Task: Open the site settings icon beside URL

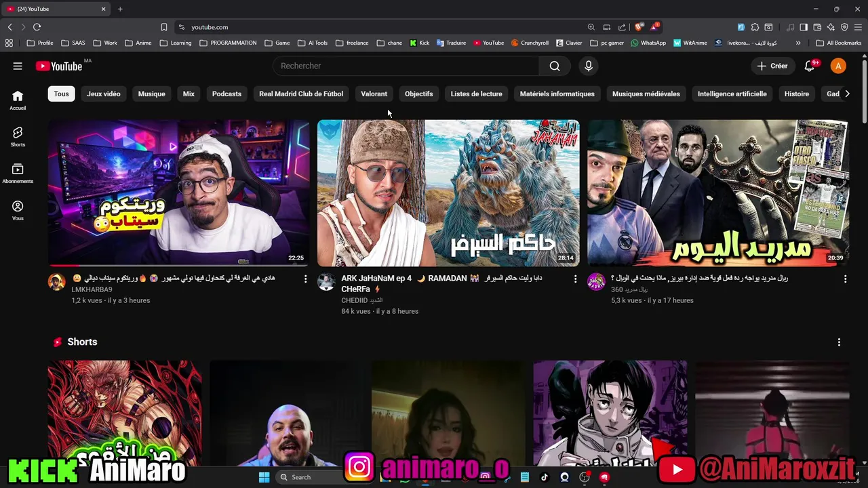Action: [x=181, y=27]
